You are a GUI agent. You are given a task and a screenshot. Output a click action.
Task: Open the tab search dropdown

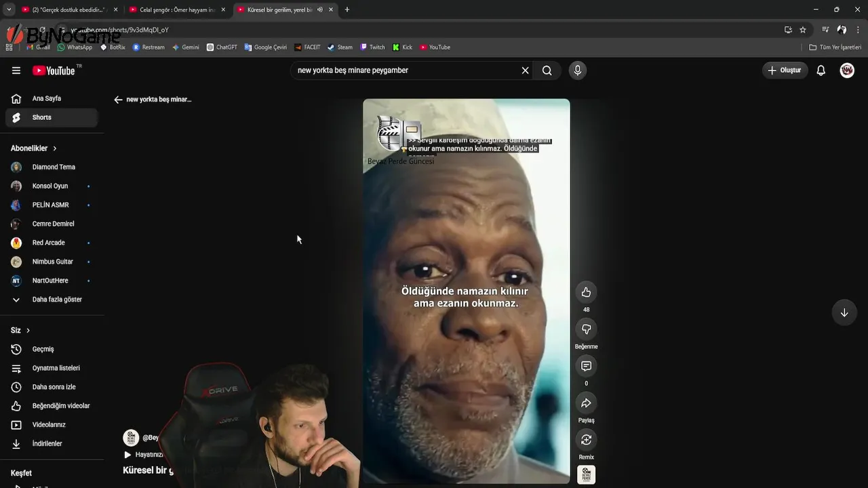(x=8, y=9)
